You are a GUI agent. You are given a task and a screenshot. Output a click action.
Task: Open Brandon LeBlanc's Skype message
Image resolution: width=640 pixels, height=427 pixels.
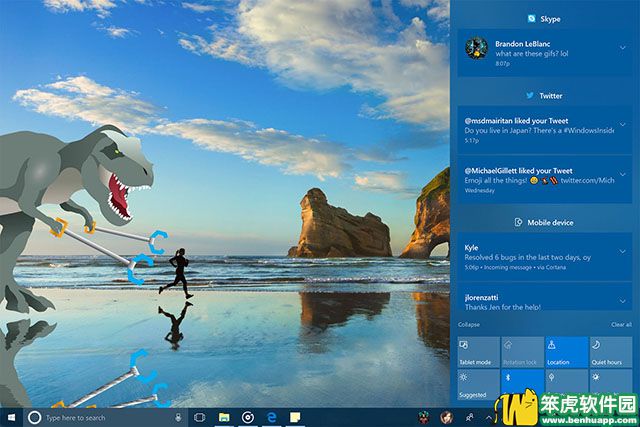544,53
